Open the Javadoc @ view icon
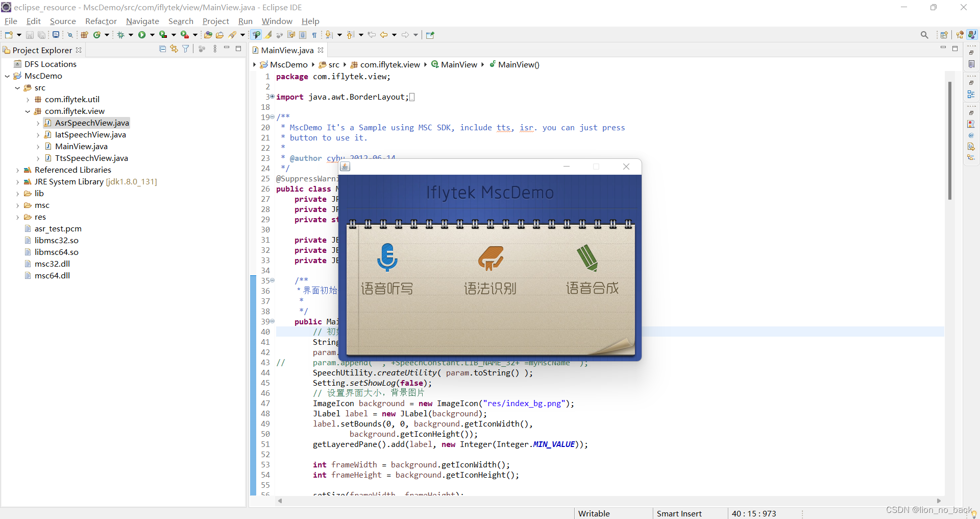The width and height of the screenshot is (980, 519). (971, 135)
